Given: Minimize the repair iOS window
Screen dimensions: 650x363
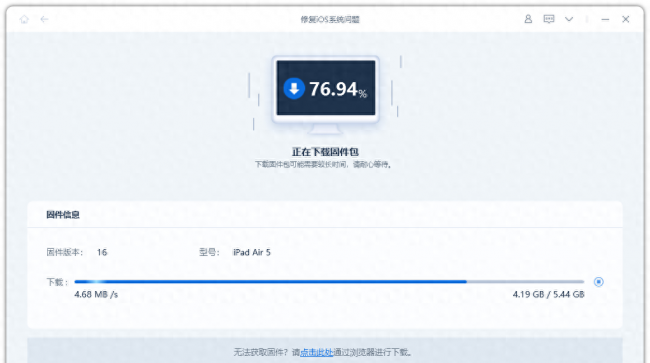Looking at the screenshot, I should pos(605,19).
